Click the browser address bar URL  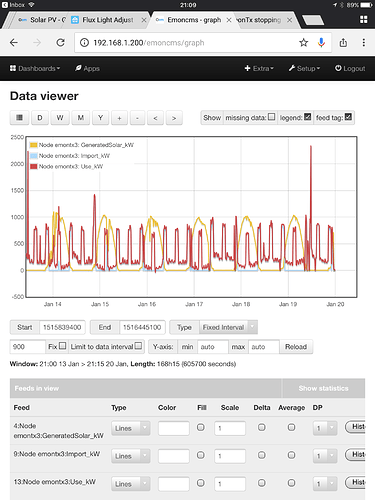[149, 43]
